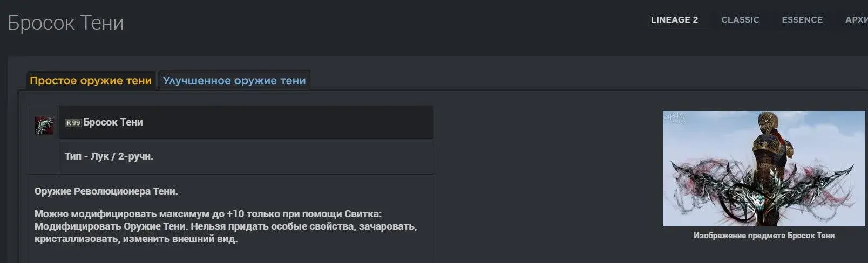Switch to the Улучшенное оружие тени tab
This screenshot has width=868, height=263.
[234, 81]
